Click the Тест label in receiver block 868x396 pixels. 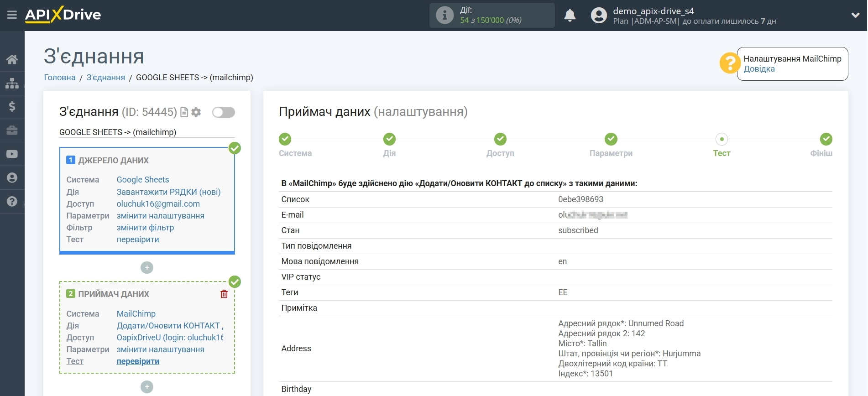click(x=75, y=361)
